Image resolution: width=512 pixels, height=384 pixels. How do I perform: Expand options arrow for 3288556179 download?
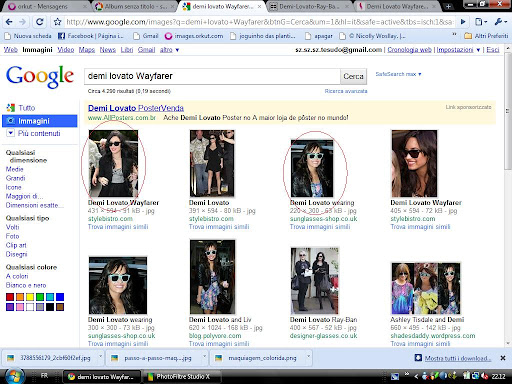(100, 357)
